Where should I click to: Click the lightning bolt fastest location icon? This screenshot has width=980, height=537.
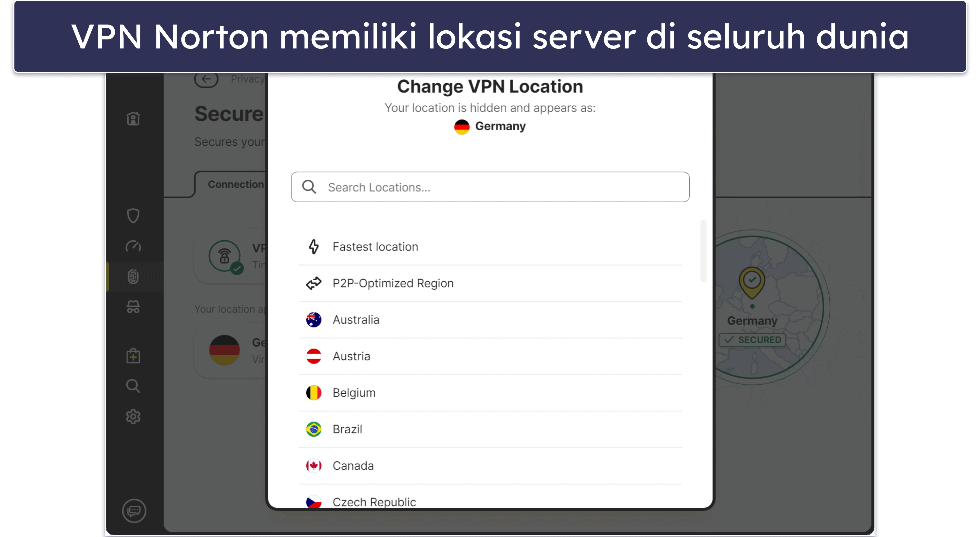(x=313, y=246)
